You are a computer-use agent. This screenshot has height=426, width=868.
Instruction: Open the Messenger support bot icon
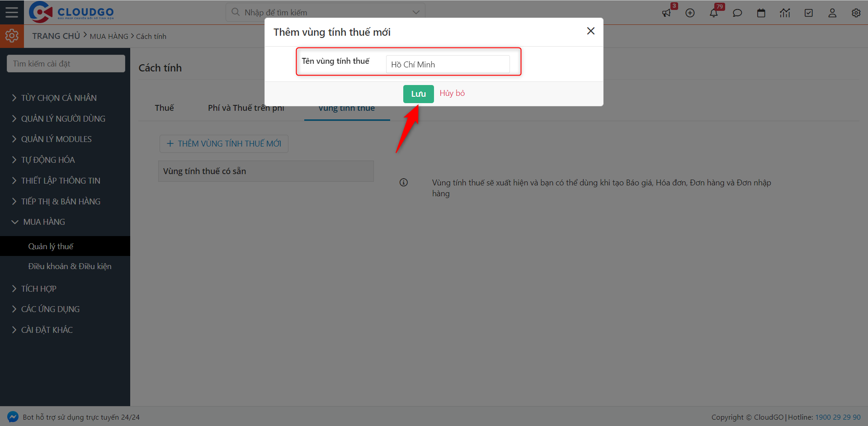coord(13,417)
